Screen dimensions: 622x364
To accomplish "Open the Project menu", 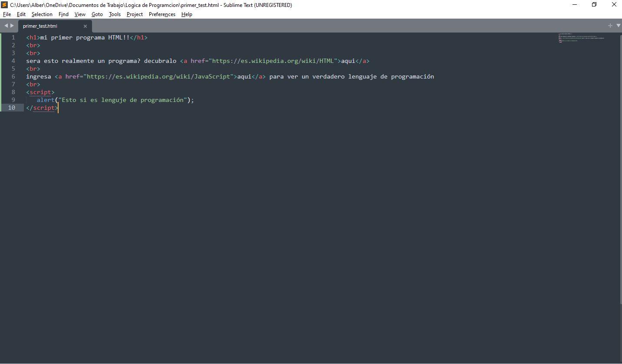I will pyautogui.click(x=135, y=14).
